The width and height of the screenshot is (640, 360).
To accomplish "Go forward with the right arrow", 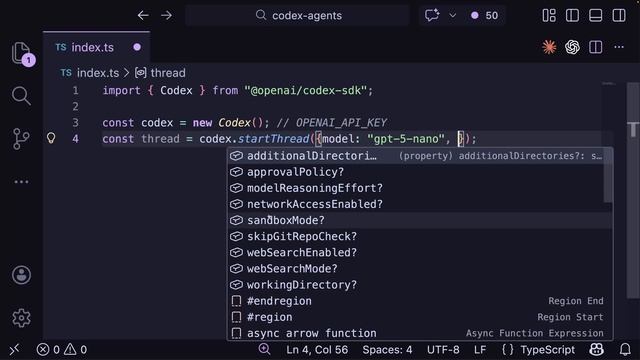I will click(167, 16).
